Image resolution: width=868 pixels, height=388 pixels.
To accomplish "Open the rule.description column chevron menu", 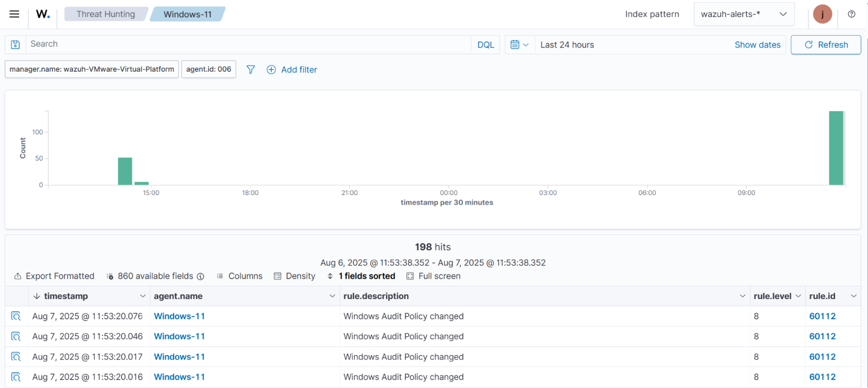I will [743, 296].
